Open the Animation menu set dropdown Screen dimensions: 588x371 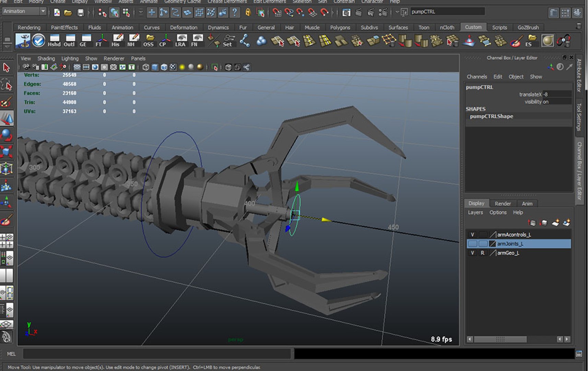[x=24, y=11]
